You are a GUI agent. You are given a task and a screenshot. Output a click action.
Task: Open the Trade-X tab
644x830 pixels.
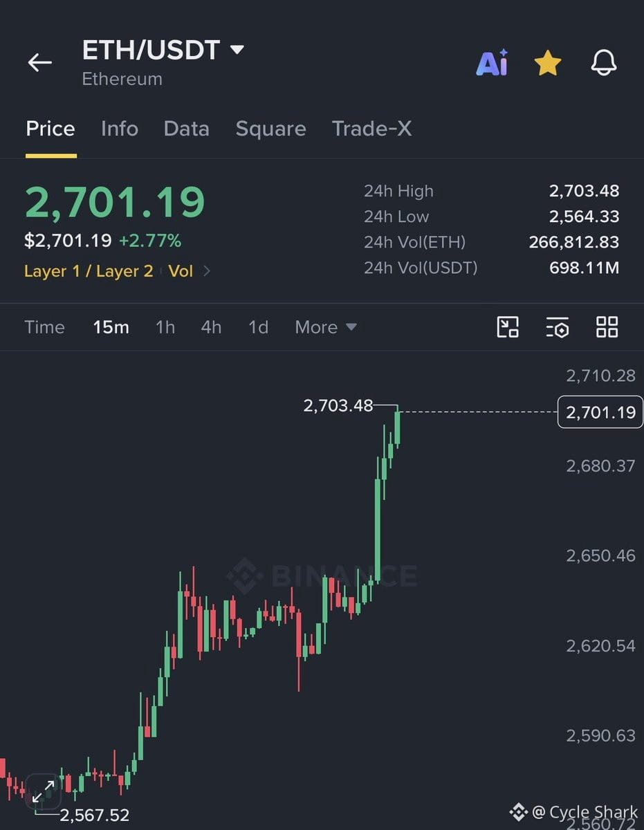(x=371, y=129)
